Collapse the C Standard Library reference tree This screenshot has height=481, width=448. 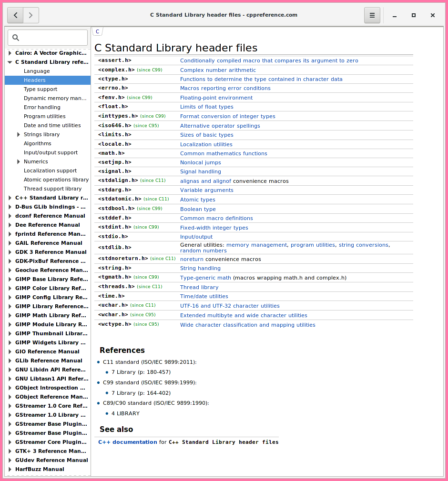point(10,62)
